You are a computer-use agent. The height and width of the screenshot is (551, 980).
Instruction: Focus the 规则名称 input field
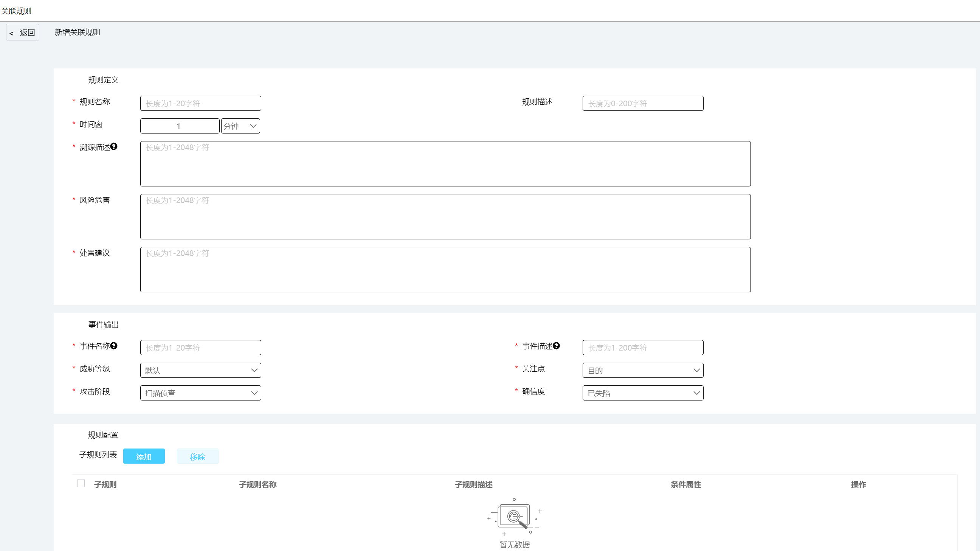click(x=200, y=103)
